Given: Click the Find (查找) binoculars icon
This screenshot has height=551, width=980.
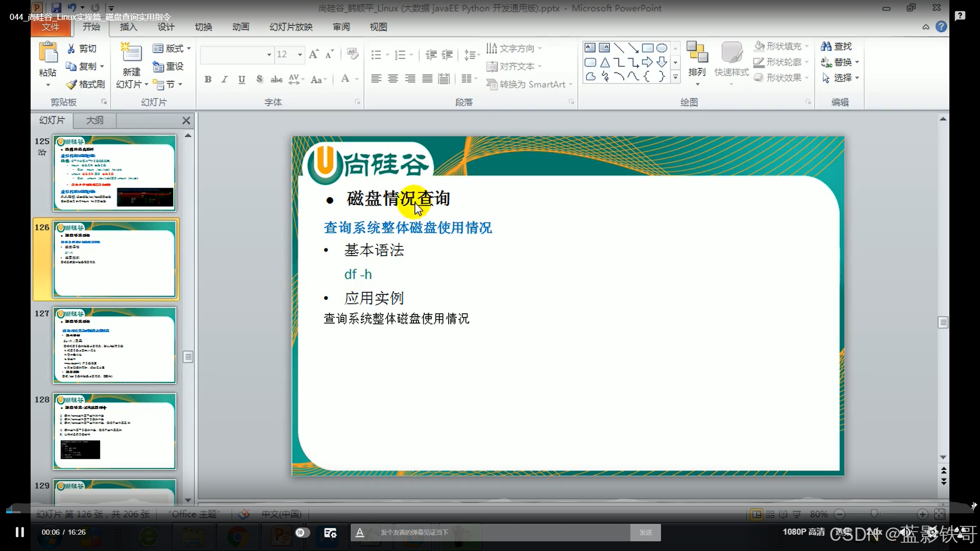Looking at the screenshot, I should point(826,46).
